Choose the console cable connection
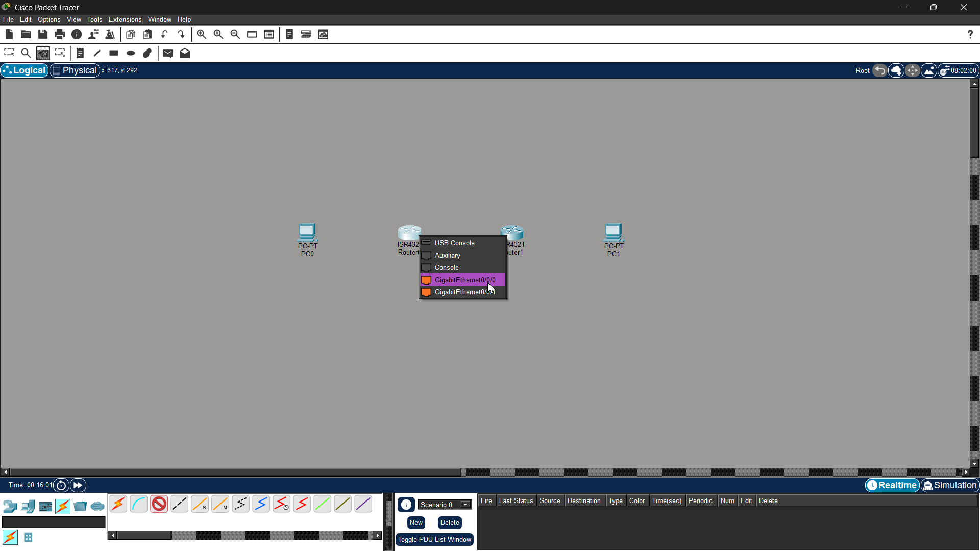This screenshot has height=551, width=980. (139, 505)
